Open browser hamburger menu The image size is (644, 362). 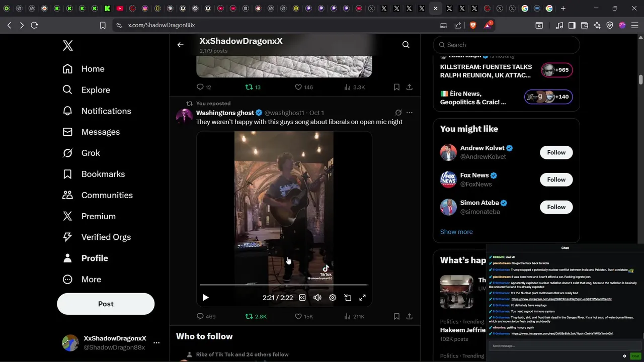pyautogui.click(x=634, y=25)
